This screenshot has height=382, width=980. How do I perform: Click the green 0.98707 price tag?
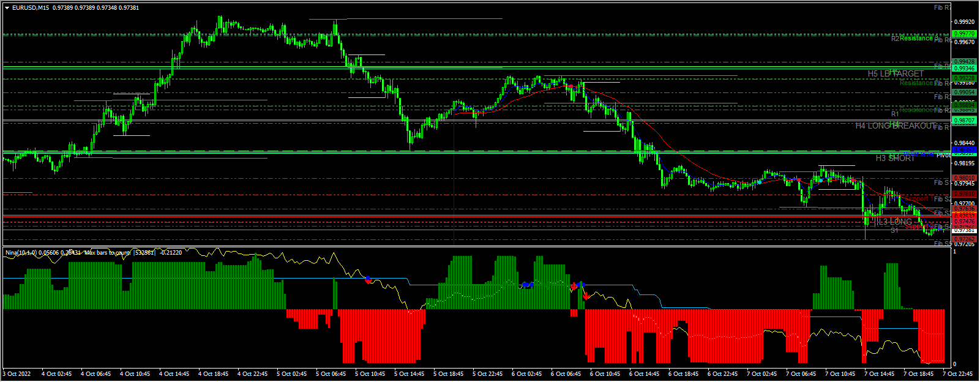click(x=965, y=121)
